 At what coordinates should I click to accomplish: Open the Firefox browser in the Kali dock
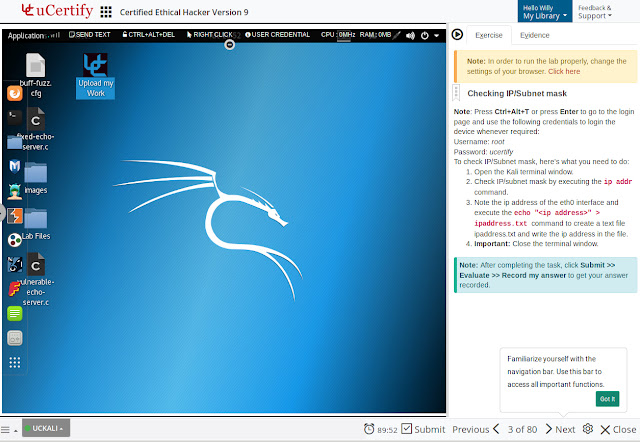click(x=15, y=93)
